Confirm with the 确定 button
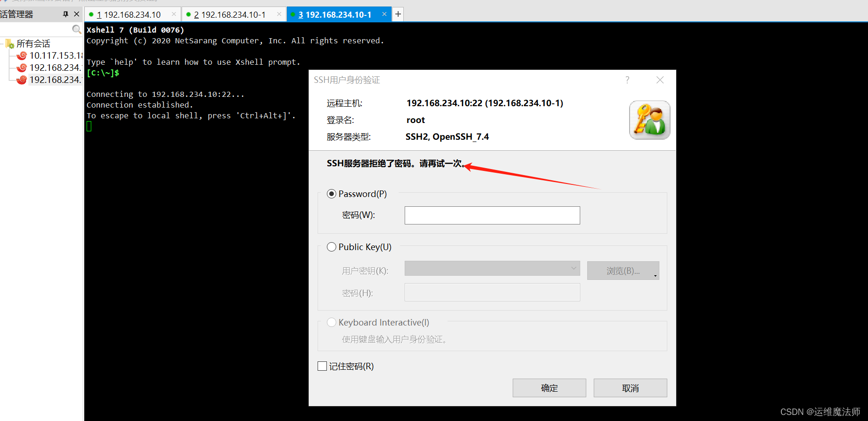This screenshot has width=868, height=421. pyautogui.click(x=549, y=388)
